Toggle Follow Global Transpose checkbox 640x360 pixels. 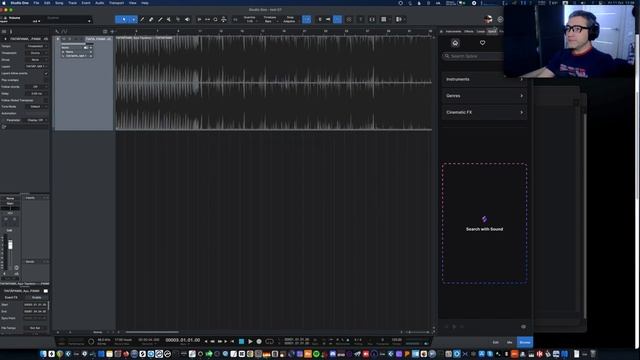[45, 100]
